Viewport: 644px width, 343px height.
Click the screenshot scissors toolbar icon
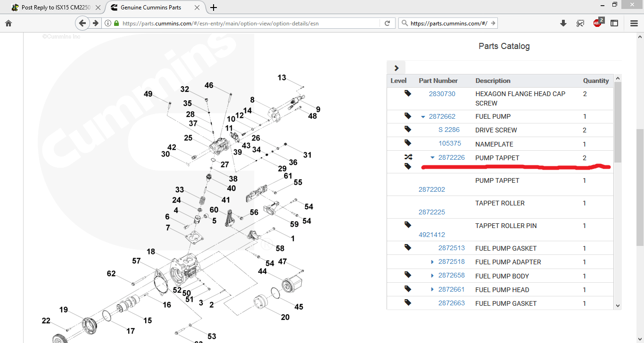[580, 23]
